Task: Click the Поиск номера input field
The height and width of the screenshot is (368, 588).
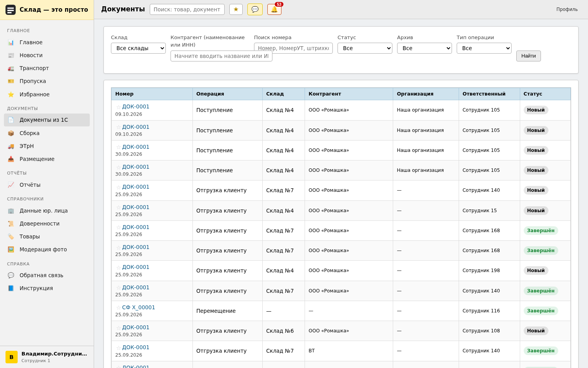Action: (x=293, y=48)
